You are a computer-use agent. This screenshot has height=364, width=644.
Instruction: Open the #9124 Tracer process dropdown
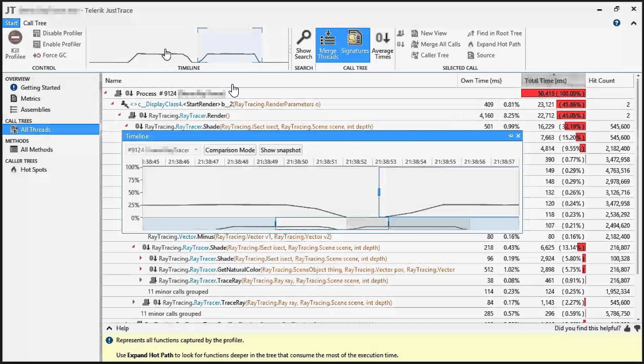point(197,150)
